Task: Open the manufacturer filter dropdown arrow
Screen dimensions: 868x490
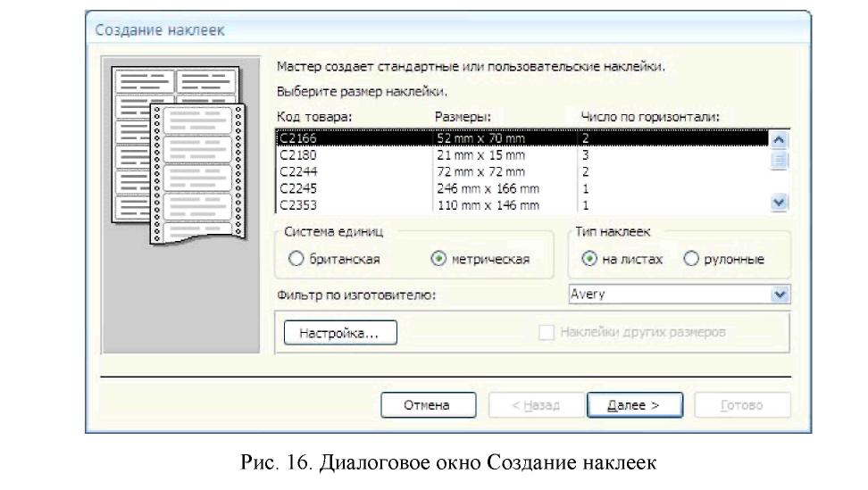Action: click(780, 295)
